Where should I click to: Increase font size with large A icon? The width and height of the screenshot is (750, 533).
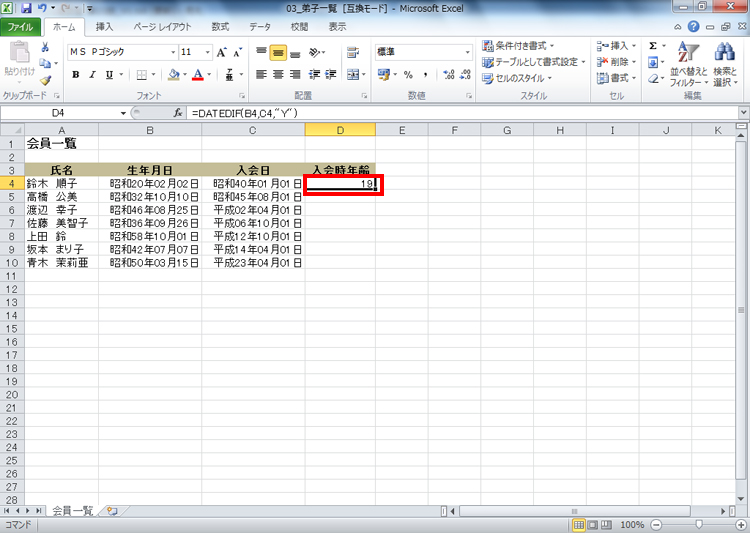[221, 52]
